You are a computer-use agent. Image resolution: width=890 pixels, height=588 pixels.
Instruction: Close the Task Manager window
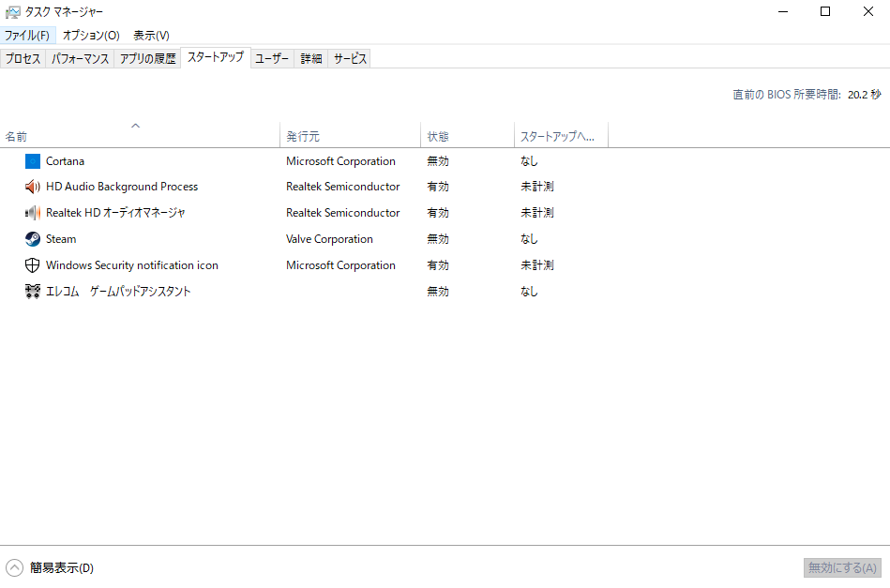click(x=868, y=12)
